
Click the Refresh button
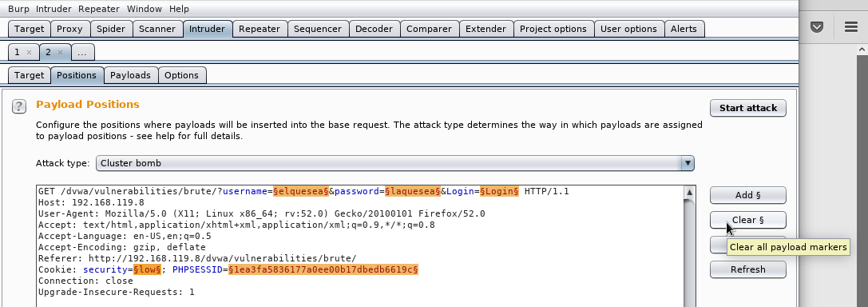click(x=748, y=269)
